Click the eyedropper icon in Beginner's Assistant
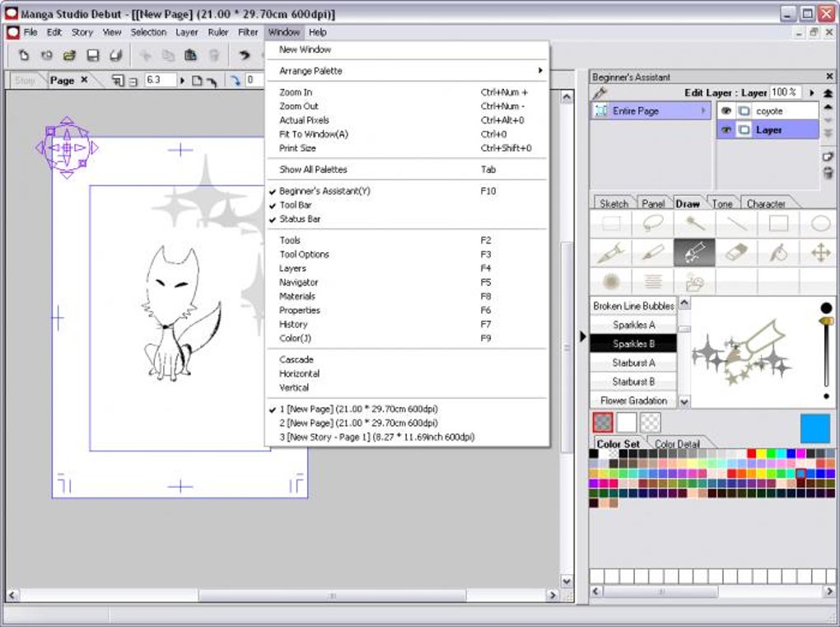This screenshot has width=840, height=627. point(600,93)
